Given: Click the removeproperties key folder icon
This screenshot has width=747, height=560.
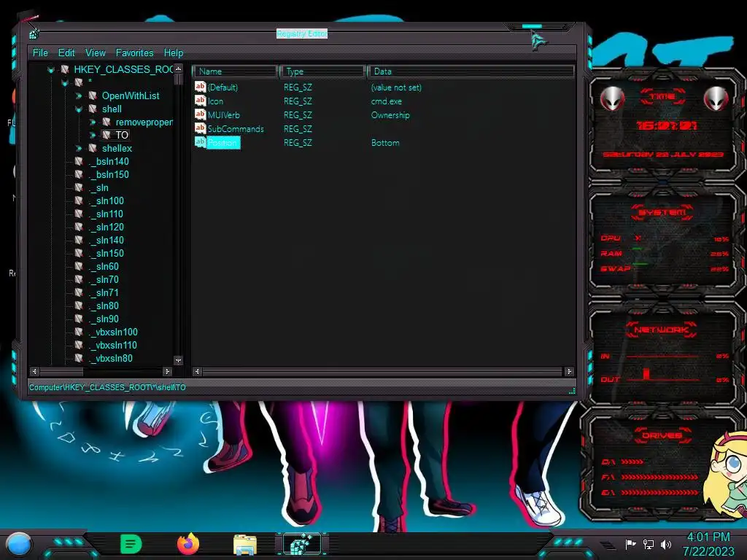Looking at the screenshot, I should click(107, 122).
